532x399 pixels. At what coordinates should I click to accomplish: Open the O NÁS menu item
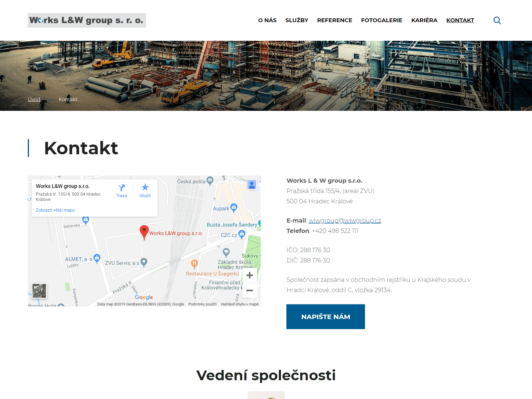pyautogui.click(x=267, y=20)
